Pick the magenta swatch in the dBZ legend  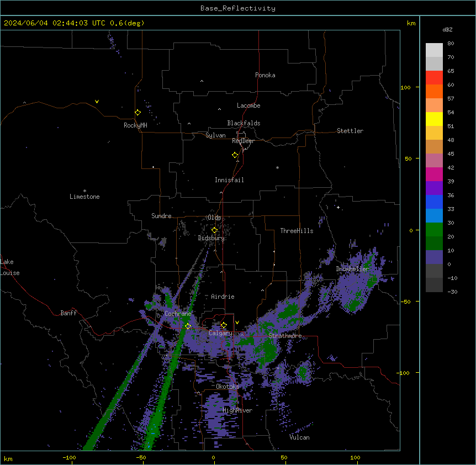coord(434,174)
